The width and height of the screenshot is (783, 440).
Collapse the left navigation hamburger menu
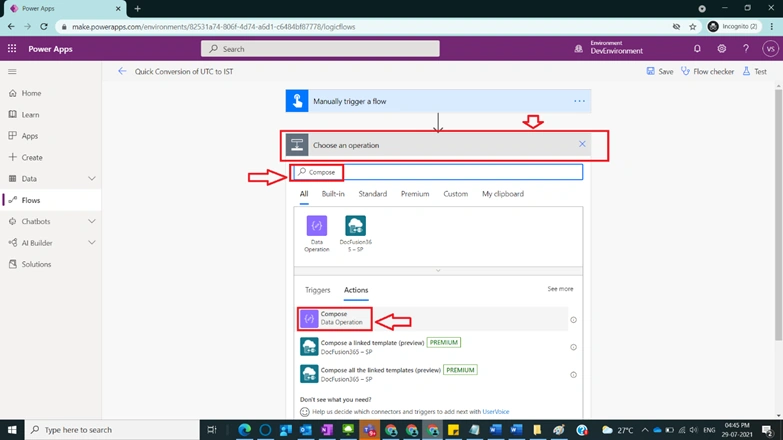tap(12, 71)
